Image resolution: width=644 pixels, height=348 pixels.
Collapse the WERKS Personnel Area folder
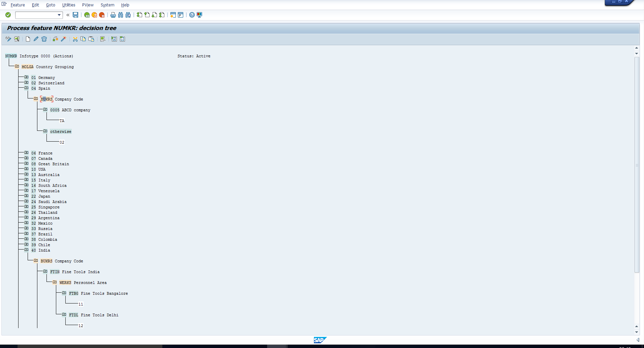coord(55,282)
